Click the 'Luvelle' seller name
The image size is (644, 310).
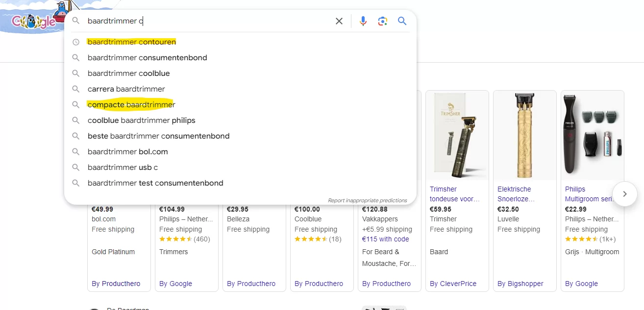point(508,219)
